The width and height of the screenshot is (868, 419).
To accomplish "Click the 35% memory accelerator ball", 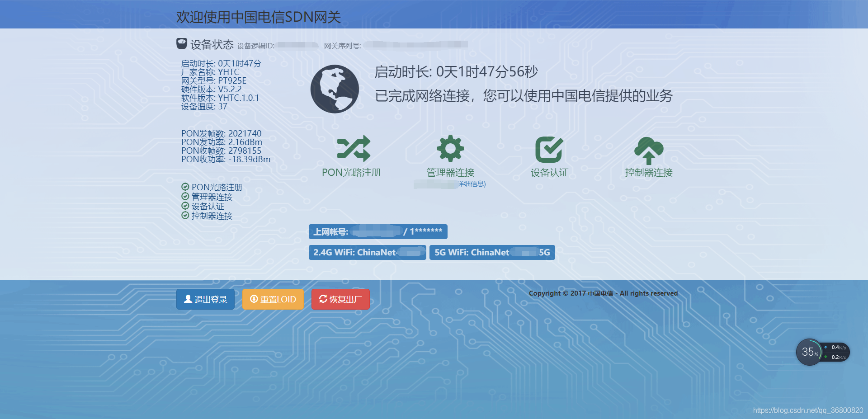I will pos(809,352).
